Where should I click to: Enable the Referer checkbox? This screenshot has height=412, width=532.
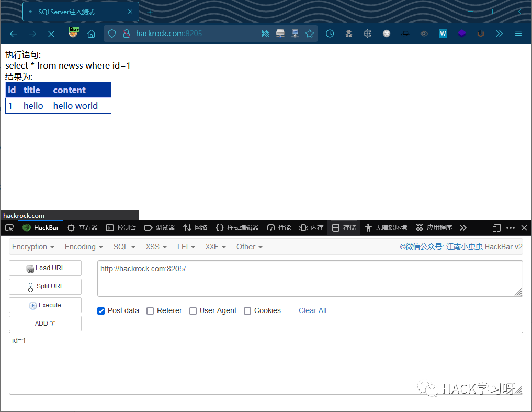point(150,311)
